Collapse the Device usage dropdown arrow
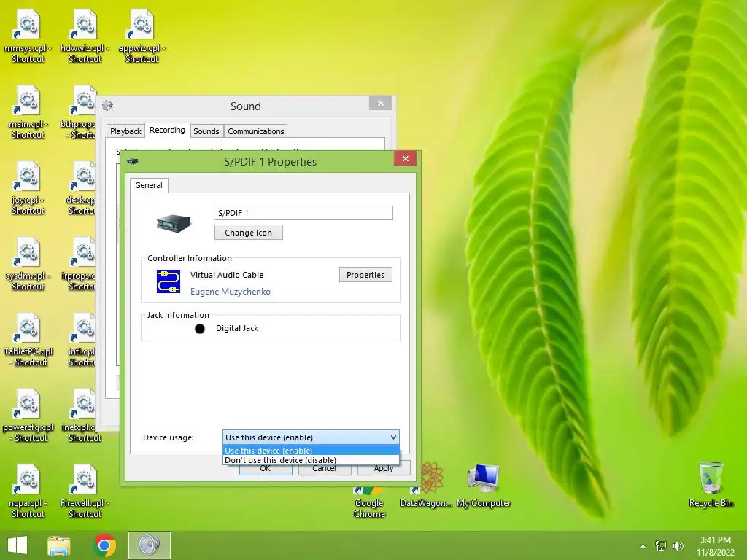 point(393,437)
